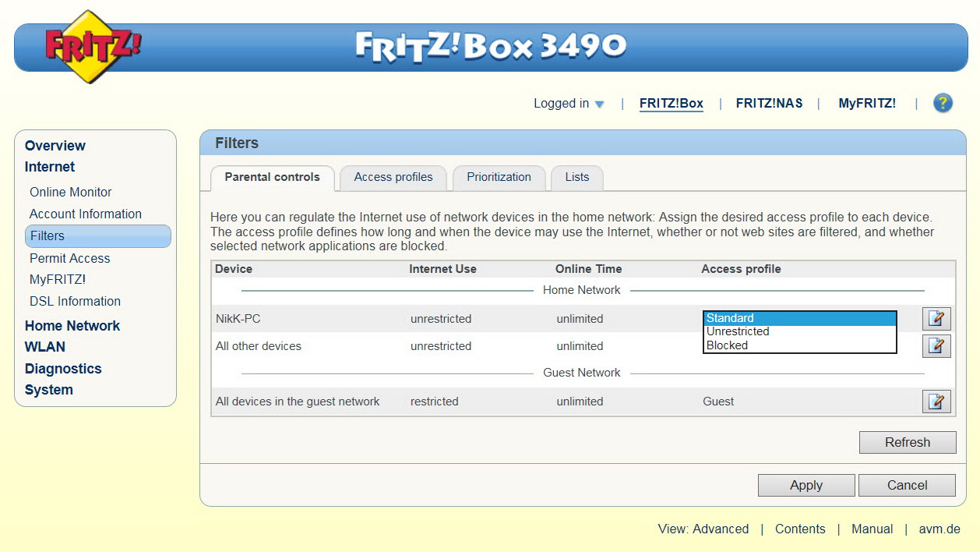Go to Overview in the sidebar

55,146
